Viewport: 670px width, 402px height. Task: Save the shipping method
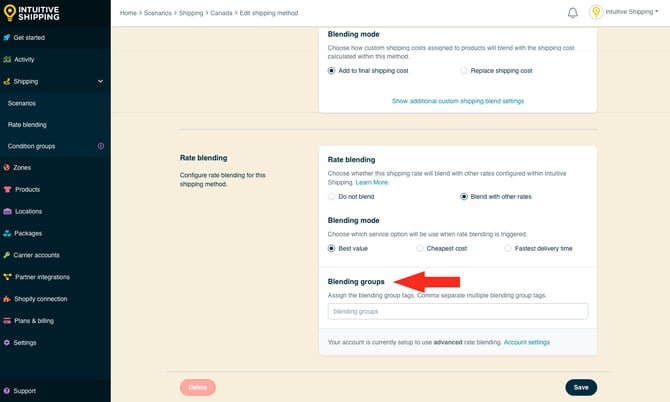(x=581, y=387)
